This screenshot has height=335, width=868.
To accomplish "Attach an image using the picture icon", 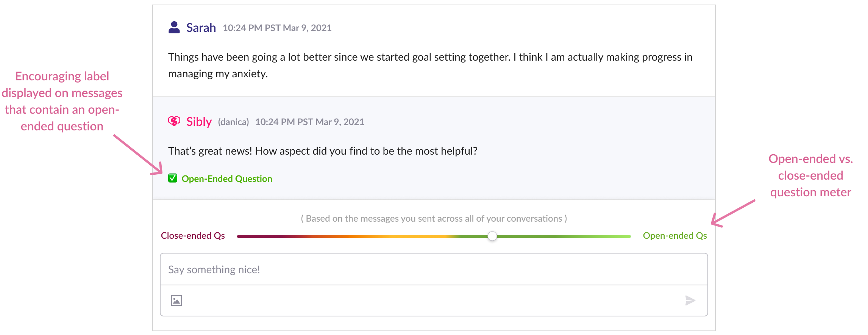I will pyautogui.click(x=176, y=301).
